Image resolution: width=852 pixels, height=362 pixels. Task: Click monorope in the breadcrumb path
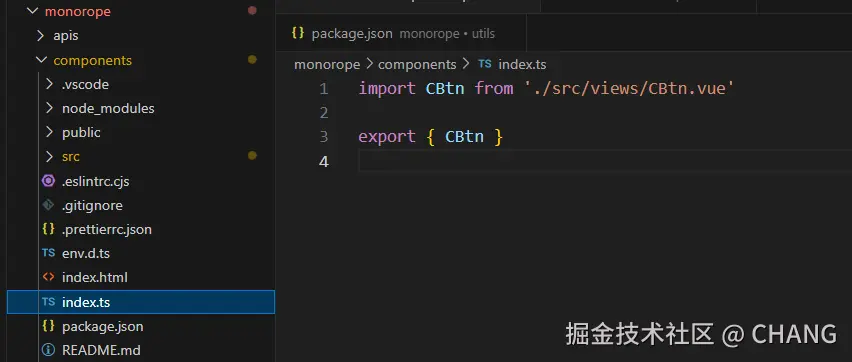click(327, 65)
